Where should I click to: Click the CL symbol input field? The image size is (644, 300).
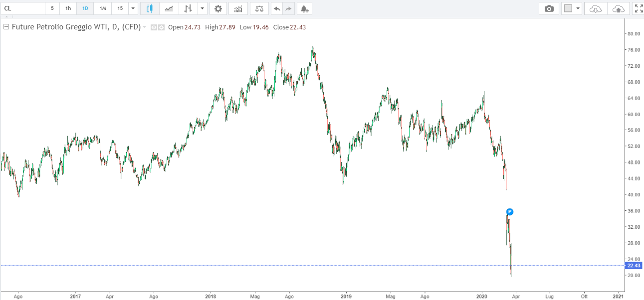click(x=22, y=8)
